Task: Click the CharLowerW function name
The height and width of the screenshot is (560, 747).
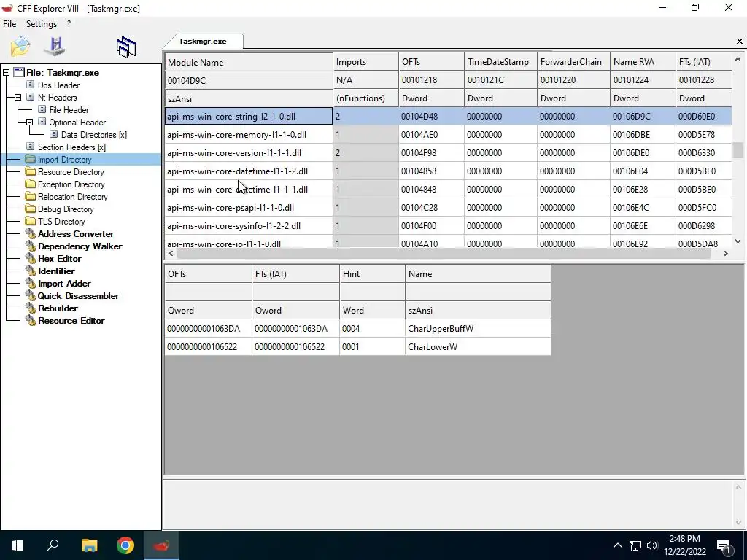Action: (433, 346)
